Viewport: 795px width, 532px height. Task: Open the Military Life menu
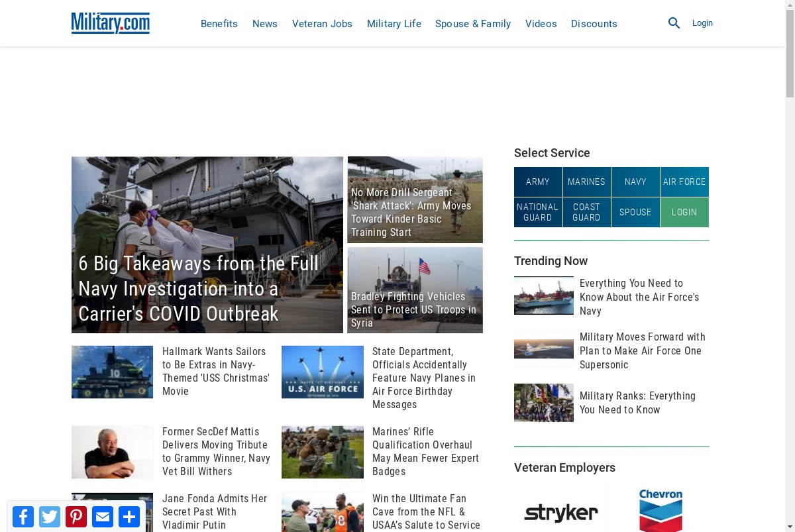point(394,24)
